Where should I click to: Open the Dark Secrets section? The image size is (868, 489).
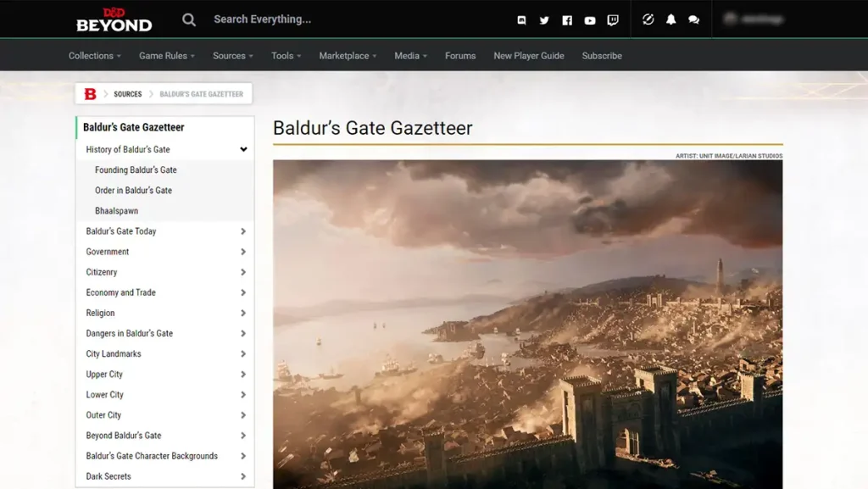pos(108,477)
